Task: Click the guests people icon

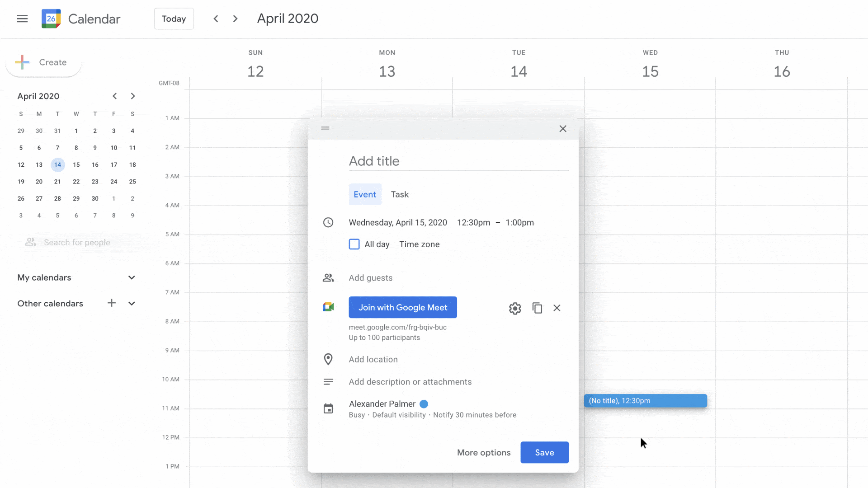Action: (328, 278)
